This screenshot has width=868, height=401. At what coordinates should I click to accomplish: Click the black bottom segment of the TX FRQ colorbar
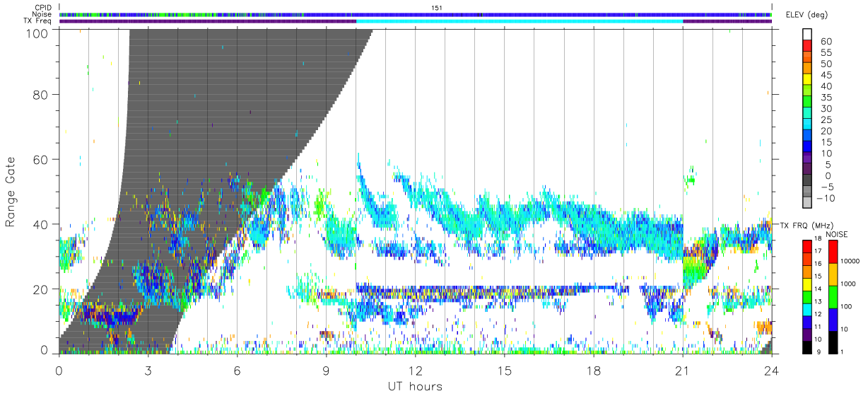tap(808, 347)
